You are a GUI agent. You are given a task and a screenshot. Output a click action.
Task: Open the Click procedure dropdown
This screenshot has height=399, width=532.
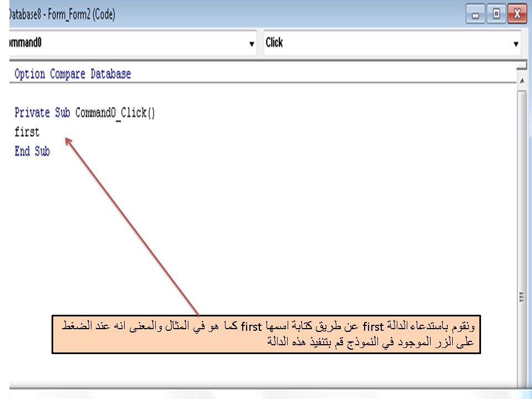(515, 43)
